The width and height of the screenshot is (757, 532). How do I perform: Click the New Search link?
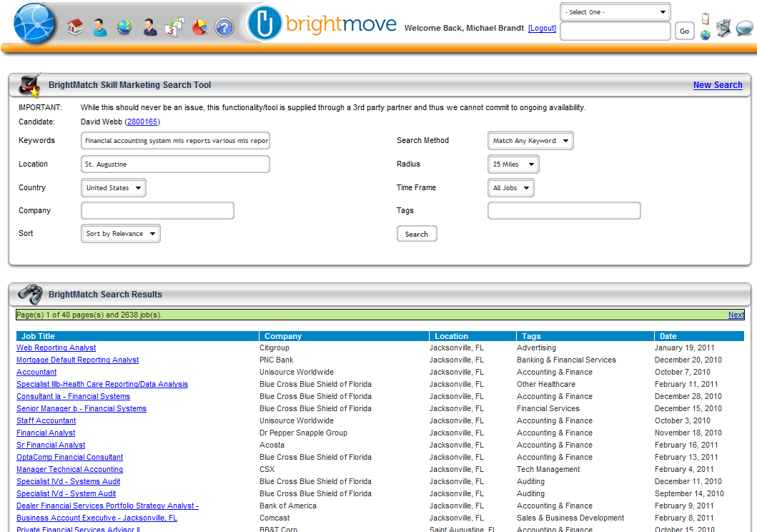pyautogui.click(x=718, y=85)
